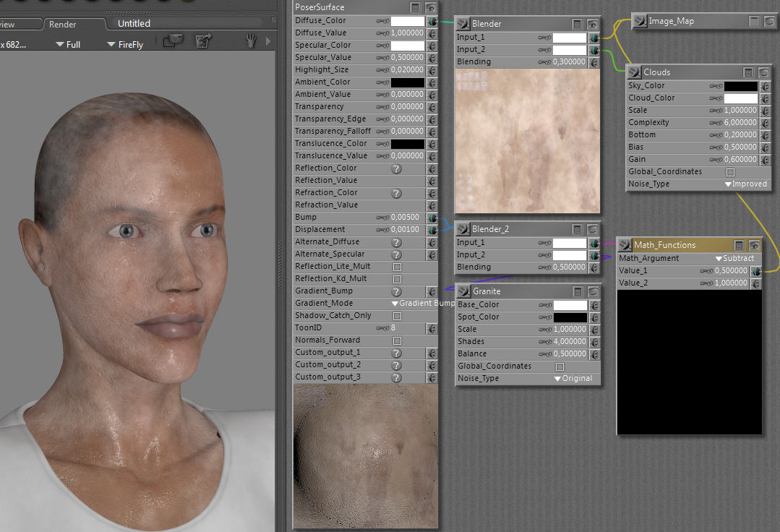Image resolution: width=780 pixels, height=532 pixels.
Task: Click Math_Functions Value_1 plug icon
Action: click(x=756, y=271)
